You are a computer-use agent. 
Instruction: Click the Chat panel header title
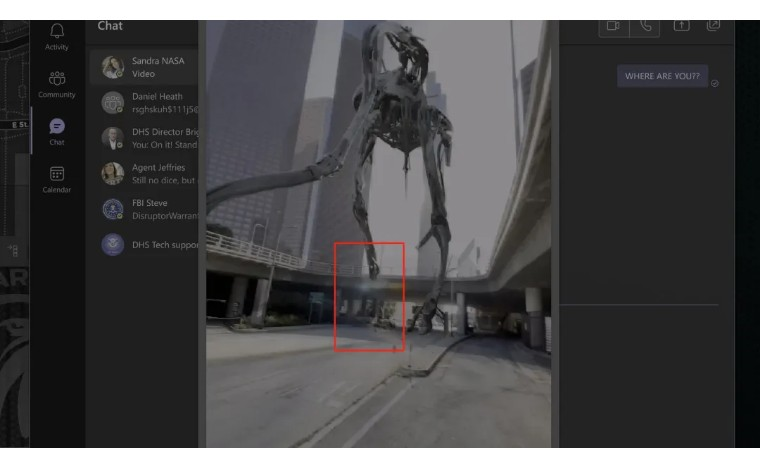pos(110,26)
